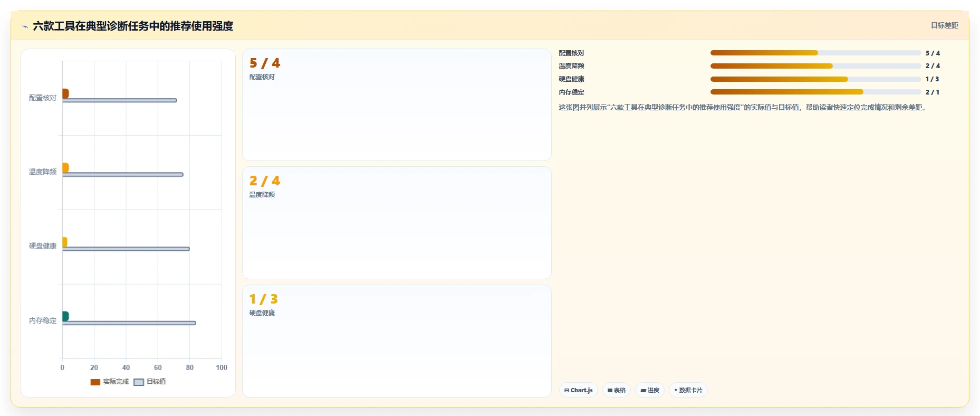Click the 配置核对 target bar in the chart
Image resolution: width=980 pixels, height=416 pixels.
click(120, 100)
